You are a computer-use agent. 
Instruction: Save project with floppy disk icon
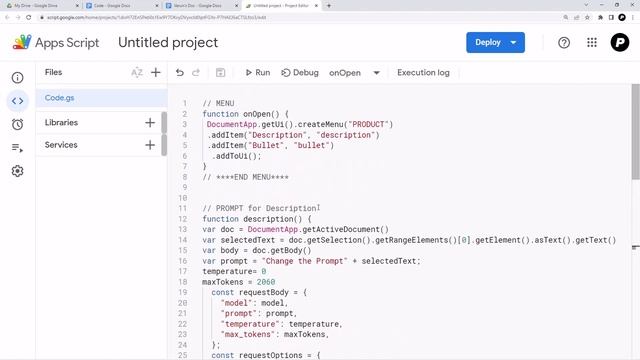pos(220,73)
